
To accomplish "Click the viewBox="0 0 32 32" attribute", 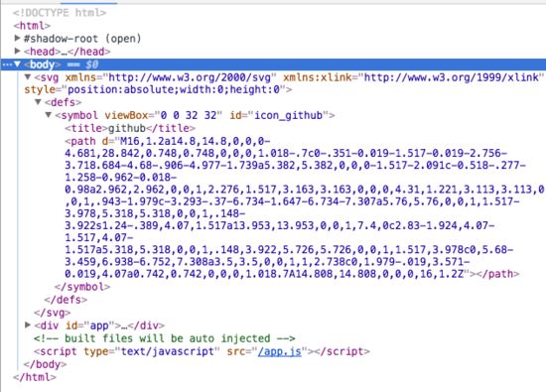I will 163,115.
